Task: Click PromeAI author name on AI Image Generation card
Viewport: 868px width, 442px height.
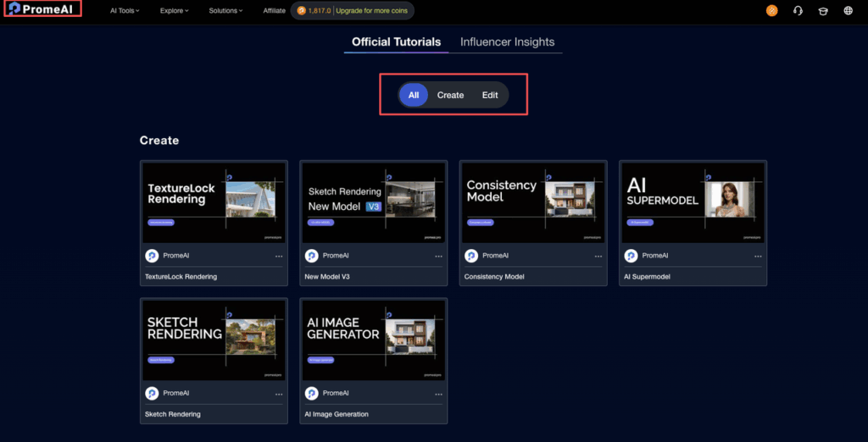Action: 336,394
